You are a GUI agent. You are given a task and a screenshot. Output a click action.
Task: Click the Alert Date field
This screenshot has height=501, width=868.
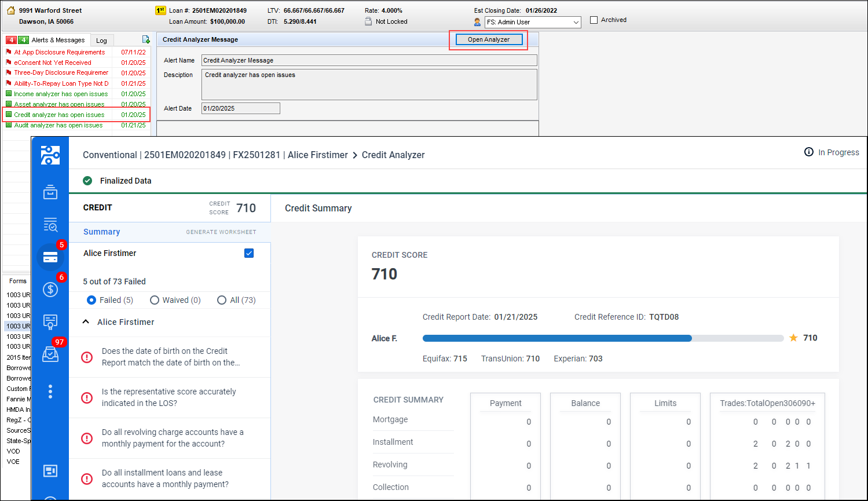[241, 108]
